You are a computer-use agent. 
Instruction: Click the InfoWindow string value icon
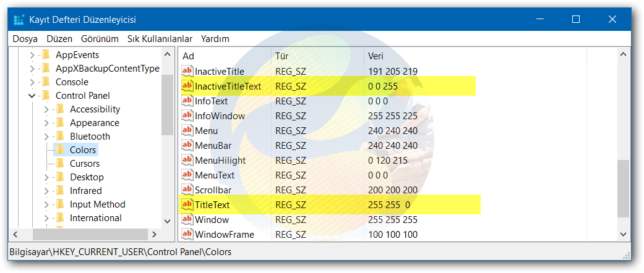(x=187, y=115)
